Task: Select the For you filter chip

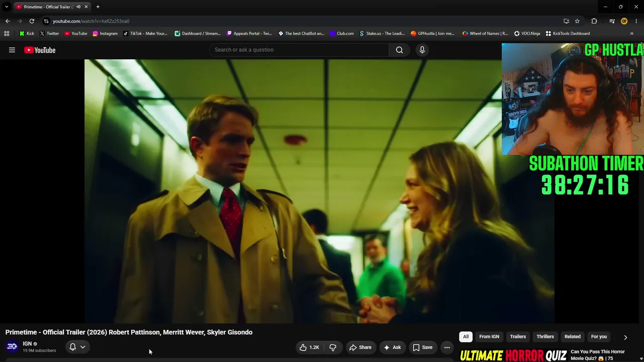Action: (x=599, y=337)
